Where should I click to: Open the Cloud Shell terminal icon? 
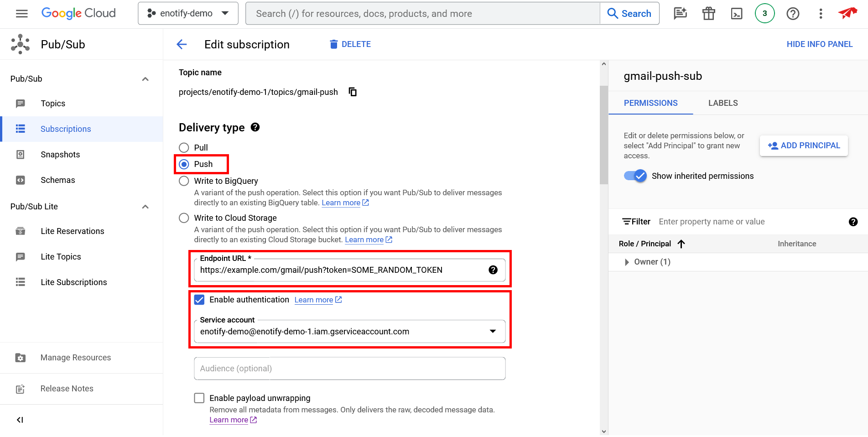pos(736,14)
